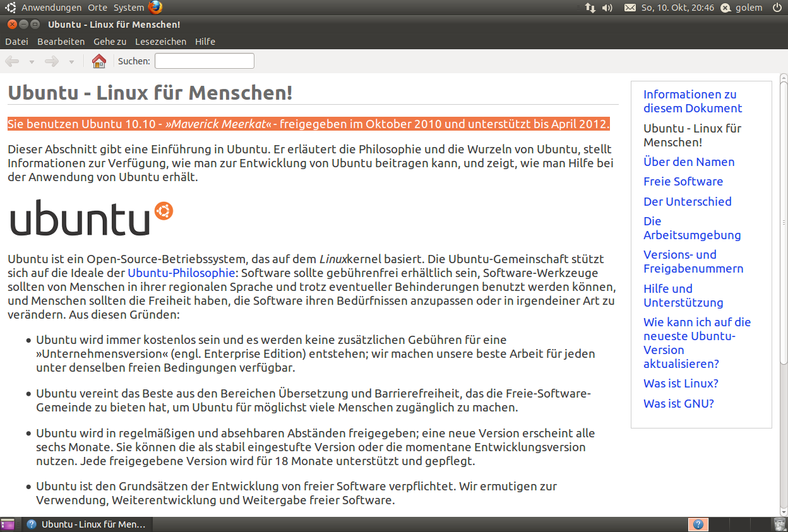Open link about updating to newest Ubuntu version
The height and width of the screenshot is (532, 788).
pos(697,343)
